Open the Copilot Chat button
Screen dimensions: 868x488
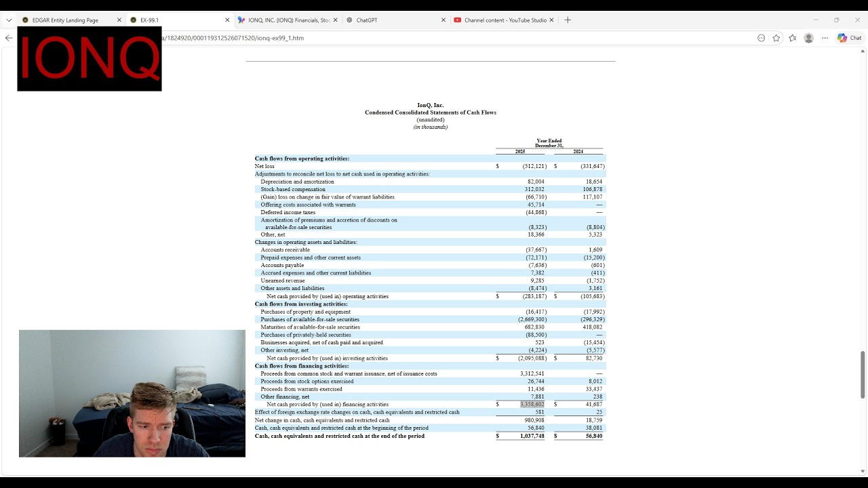click(849, 38)
